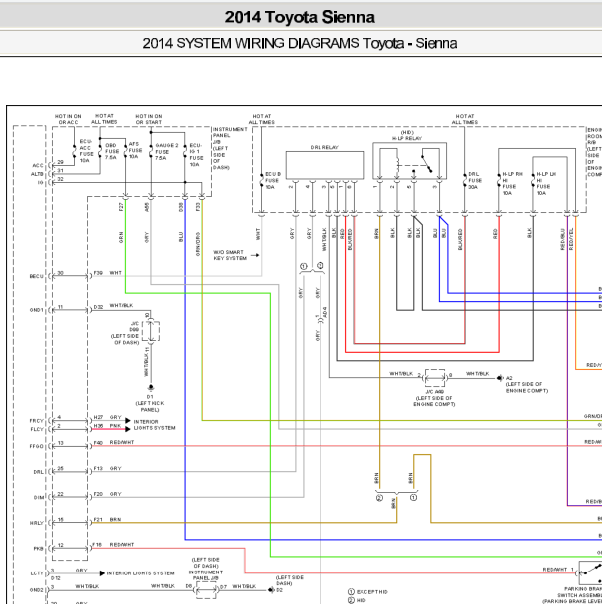Click the 'ECU-ACC FUSE 10A' label

pyautogui.click(x=86, y=151)
